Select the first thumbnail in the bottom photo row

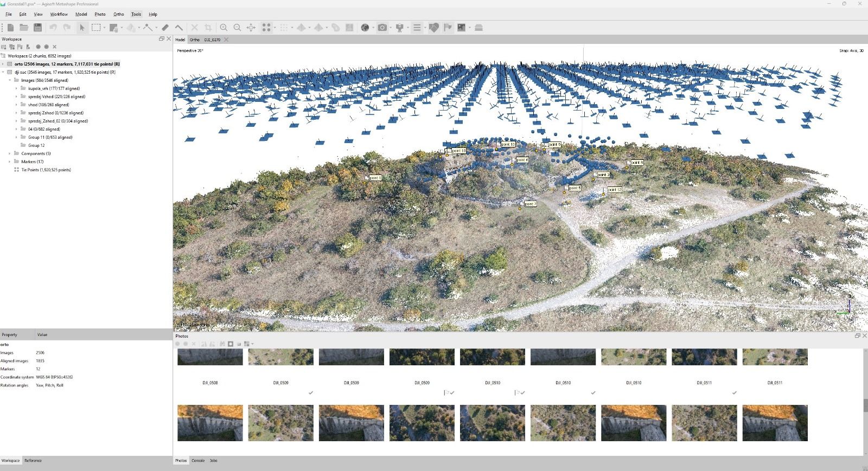[210, 423]
